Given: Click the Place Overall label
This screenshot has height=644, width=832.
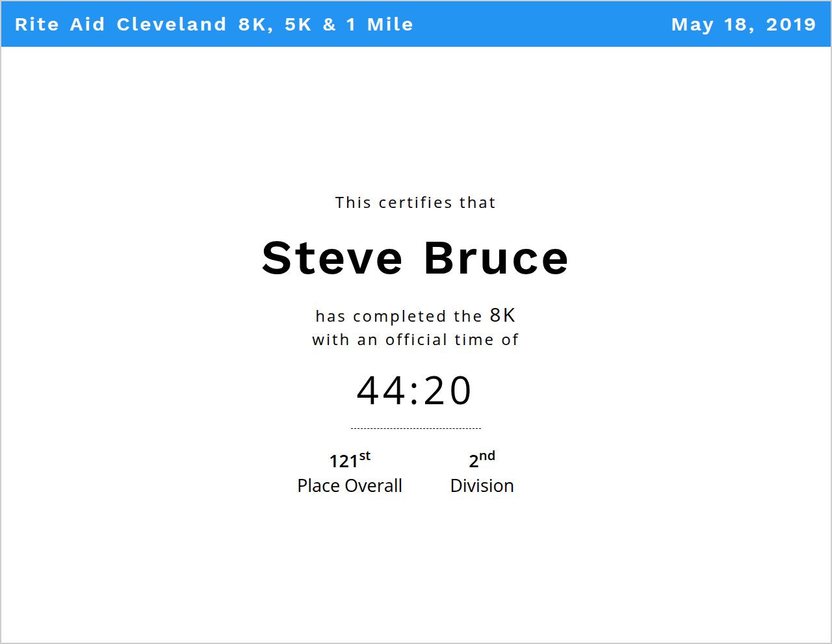Looking at the screenshot, I should pos(350,485).
